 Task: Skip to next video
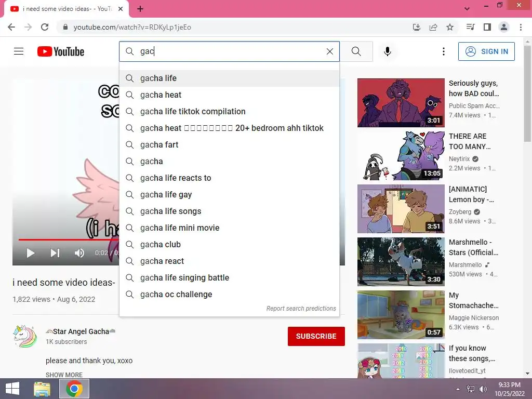[55, 253]
